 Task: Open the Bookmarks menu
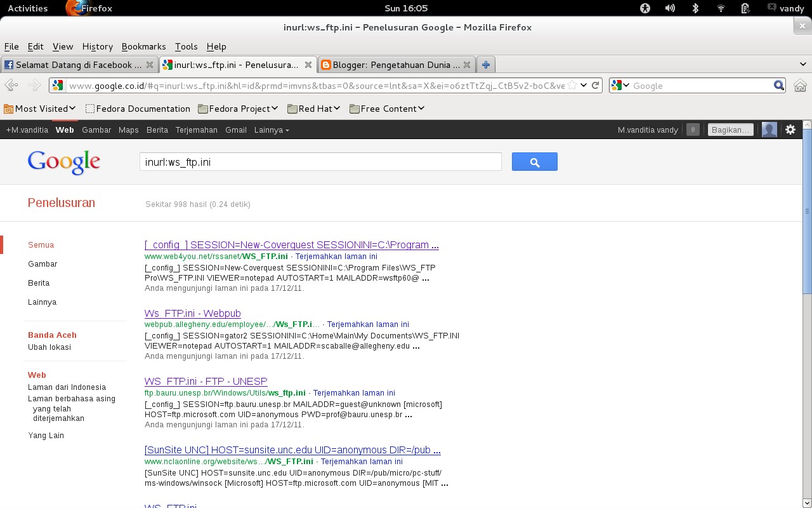(144, 46)
